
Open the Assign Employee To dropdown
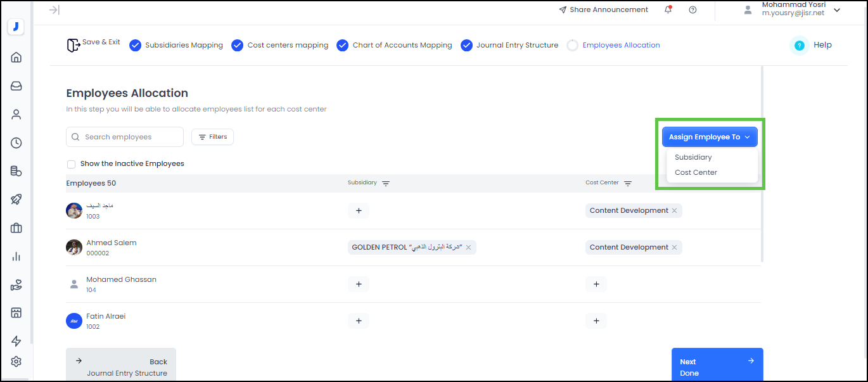[x=710, y=137]
